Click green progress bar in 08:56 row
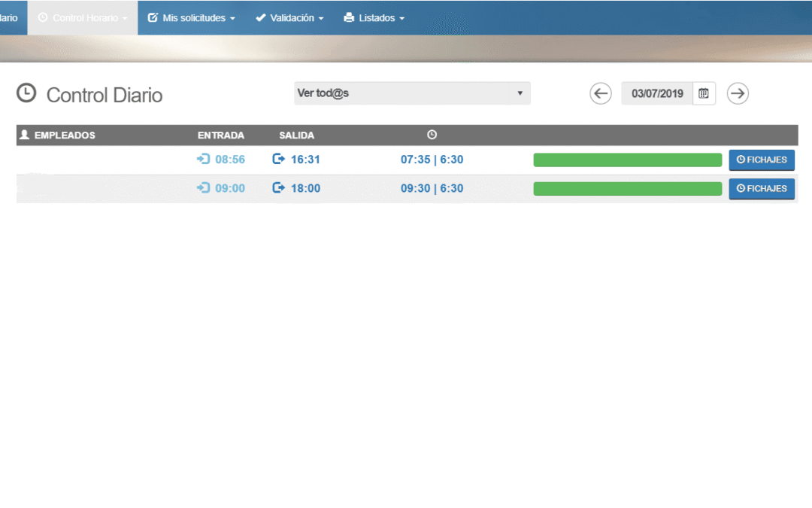Image resolution: width=812 pixels, height=508 pixels. click(628, 160)
